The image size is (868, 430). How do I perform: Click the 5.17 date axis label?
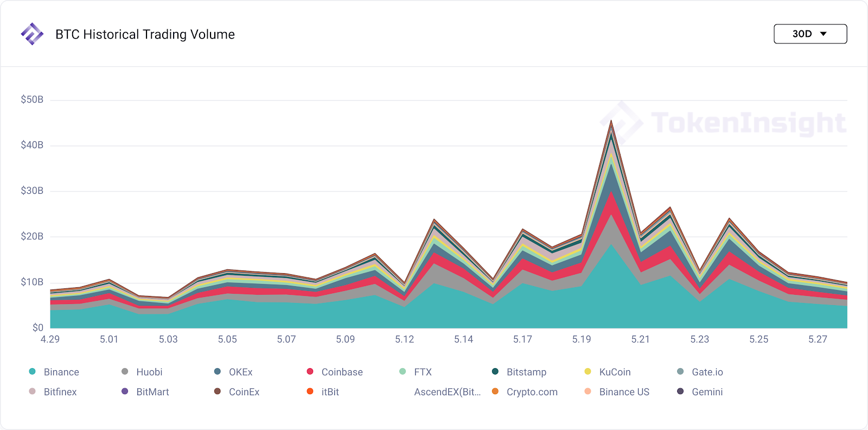point(523,339)
